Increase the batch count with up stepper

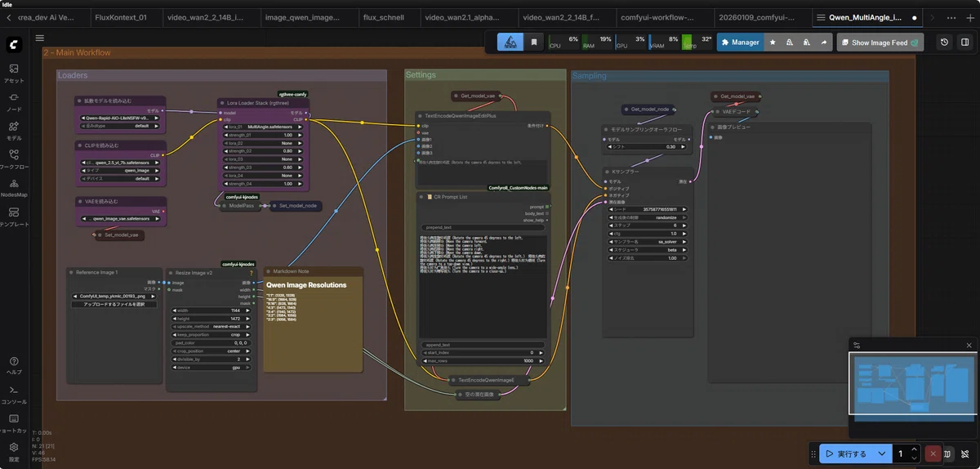point(915,449)
